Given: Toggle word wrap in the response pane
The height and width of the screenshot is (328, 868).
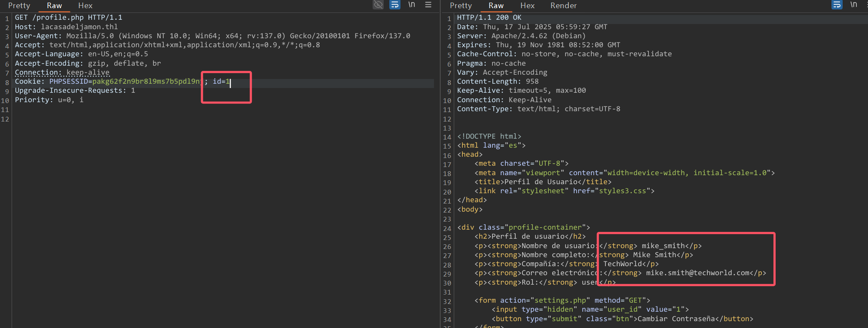Looking at the screenshot, I should click(837, 5).
